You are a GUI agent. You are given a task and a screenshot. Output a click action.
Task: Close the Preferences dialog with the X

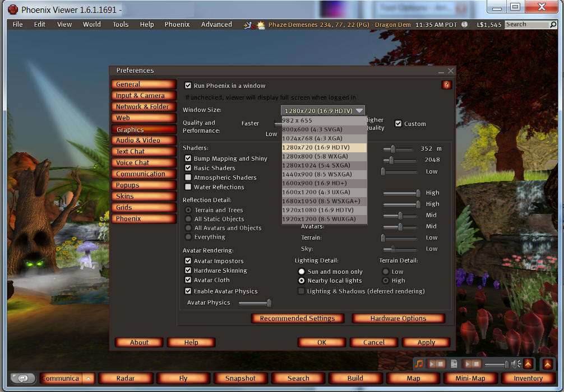point(451,71)
